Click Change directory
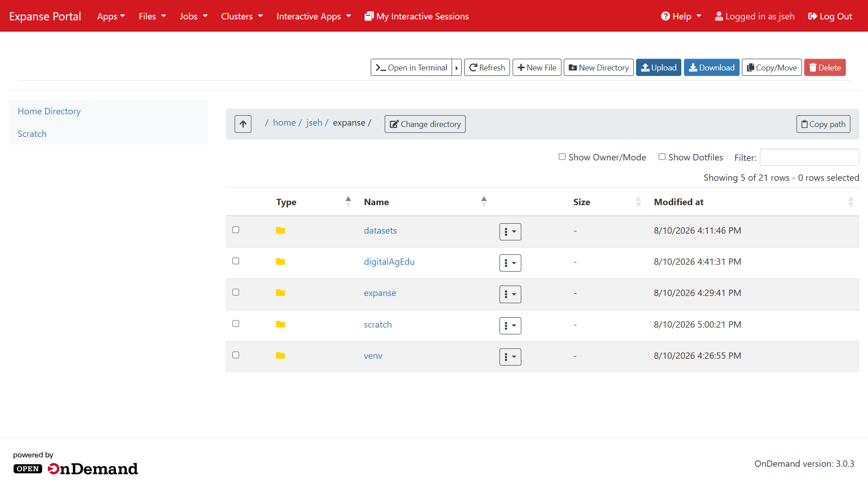The height and width of the screenshot is (488, 868). [x=425, y=124]
